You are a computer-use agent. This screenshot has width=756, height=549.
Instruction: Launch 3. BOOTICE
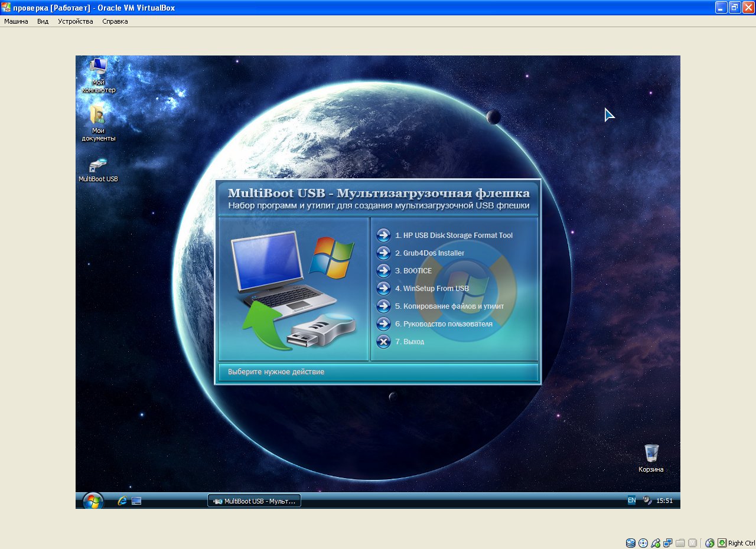pyautogui.click(x=413, y=270)
